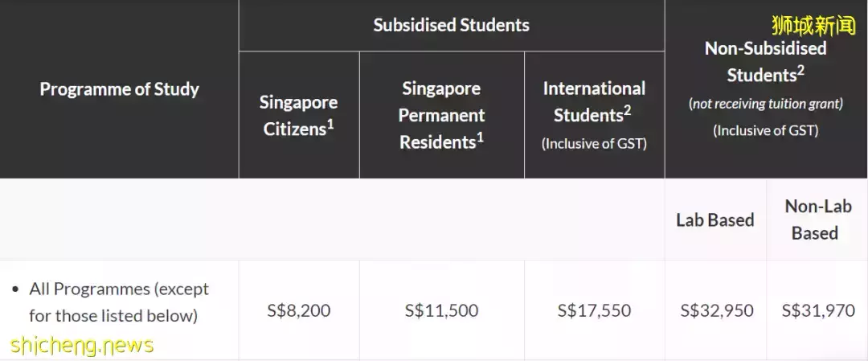This screenshot has height=361, width=868.
Task: Click the S$8,200 fee cell
Action: coord(298,310)
